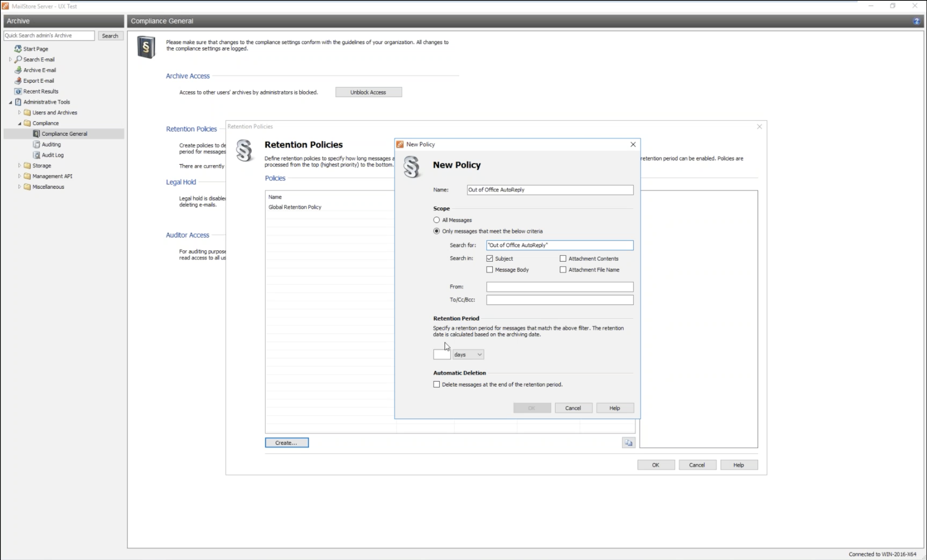927x560 pixels.
Task: Close the Retention Policies dialog
Action: tap(759, 127)
